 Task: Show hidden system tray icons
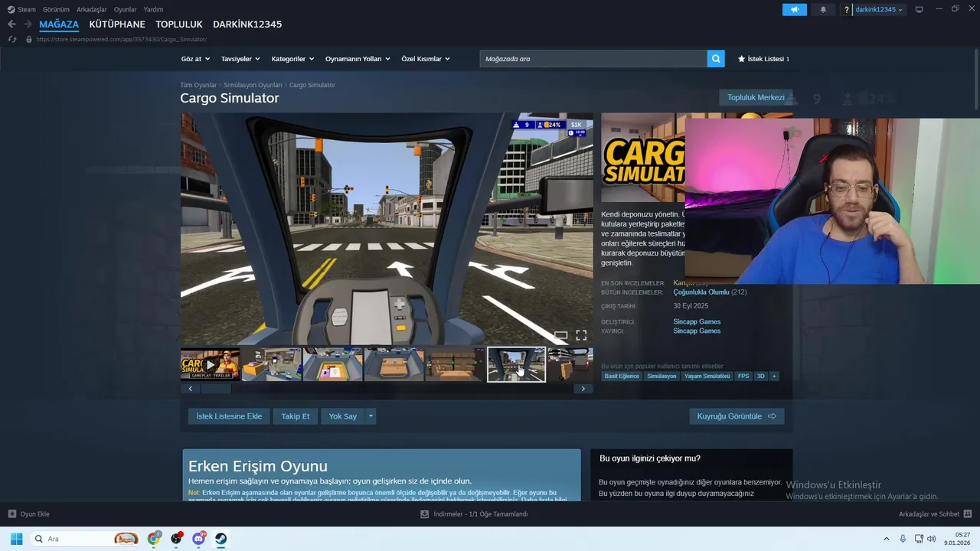tap(887, 539)
